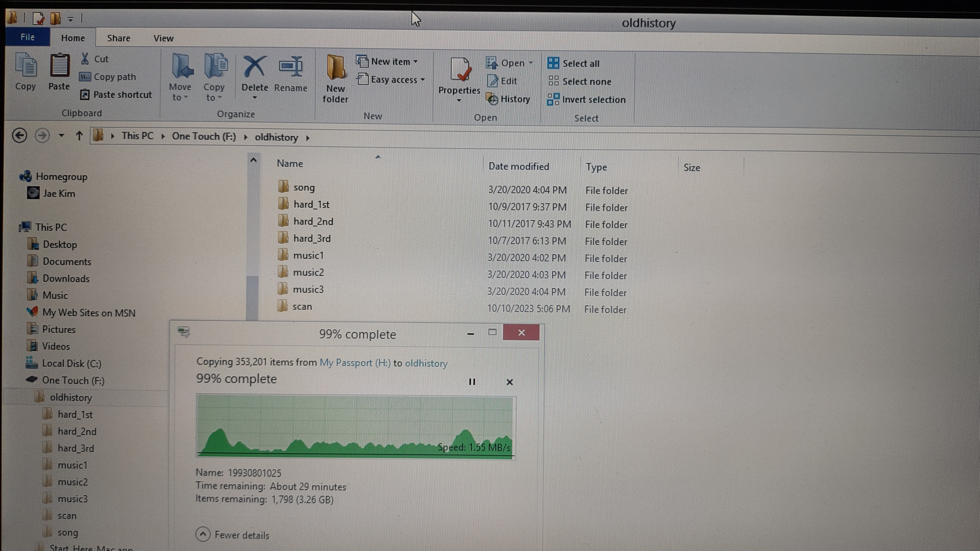
Task: Sort by Date modified column
Action: (518, 166)
